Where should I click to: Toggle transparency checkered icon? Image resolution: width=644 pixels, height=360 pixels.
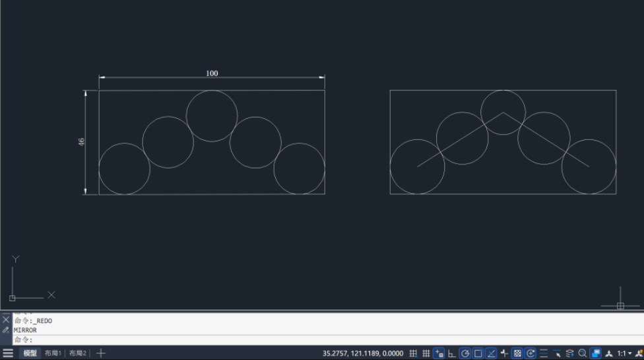coord(517,353)
